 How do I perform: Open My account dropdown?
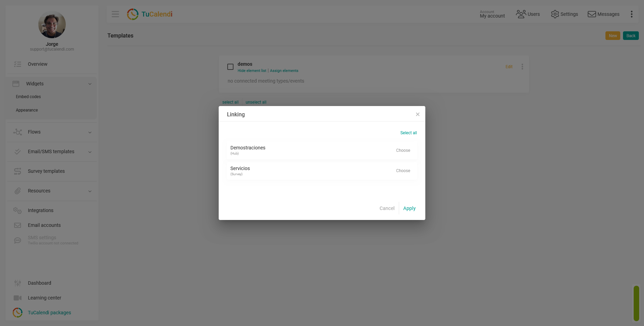[492, 14]
